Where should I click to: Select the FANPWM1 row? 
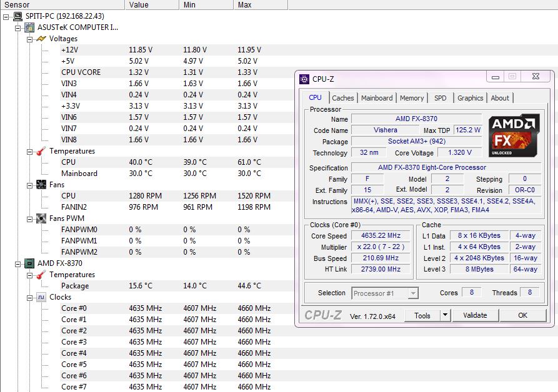tap(177, 241)
